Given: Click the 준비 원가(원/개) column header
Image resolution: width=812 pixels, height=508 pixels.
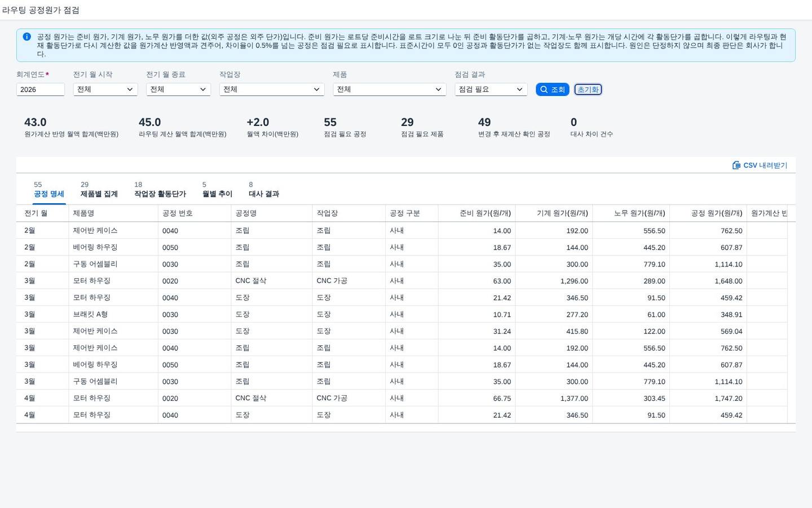Looking at the screenshot, I should click(x=476, y=213).
